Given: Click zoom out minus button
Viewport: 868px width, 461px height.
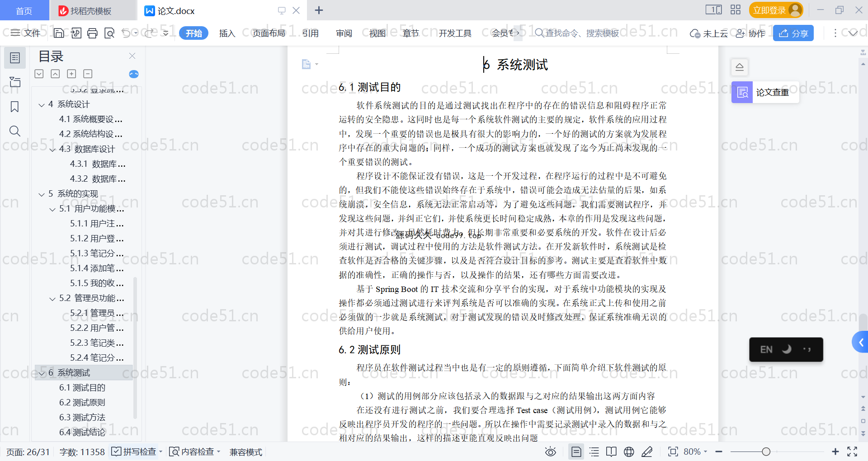Looking at the screenshot, I should pos(719,452).
